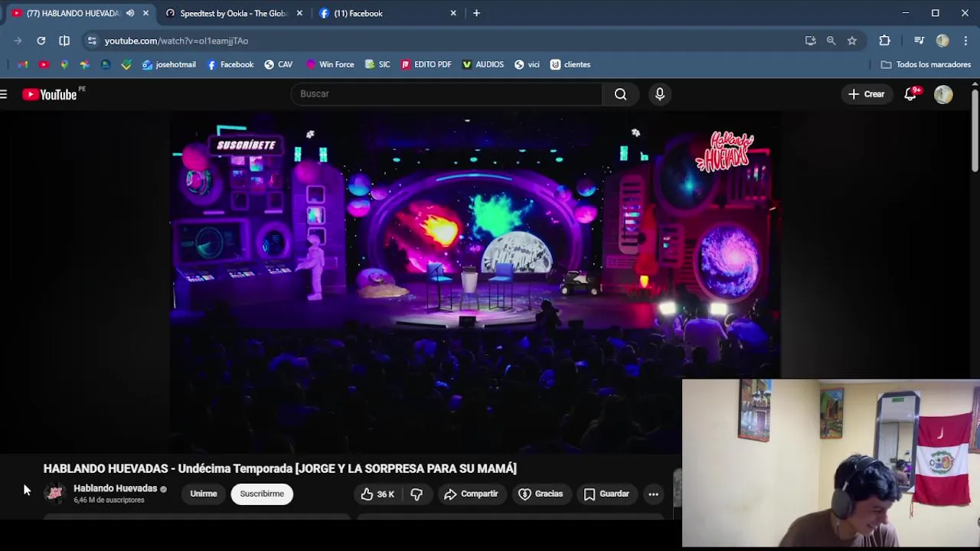This screenshot has height=551, width=980.
Task: Bookmark this page with the star
Action: tap(852, 41)
